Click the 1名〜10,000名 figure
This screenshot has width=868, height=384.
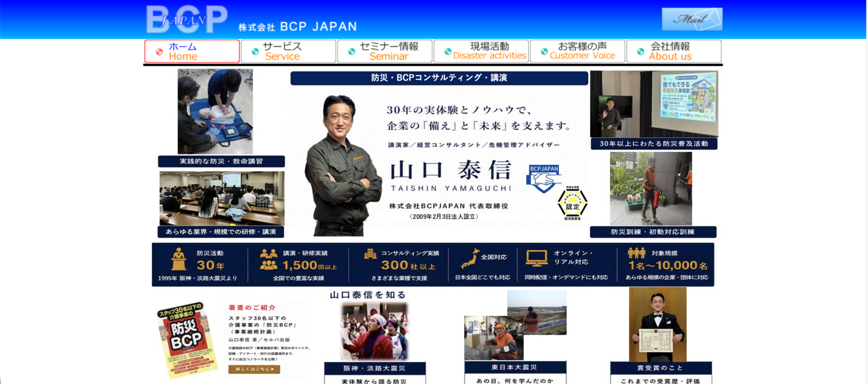(x=668, y=266)
